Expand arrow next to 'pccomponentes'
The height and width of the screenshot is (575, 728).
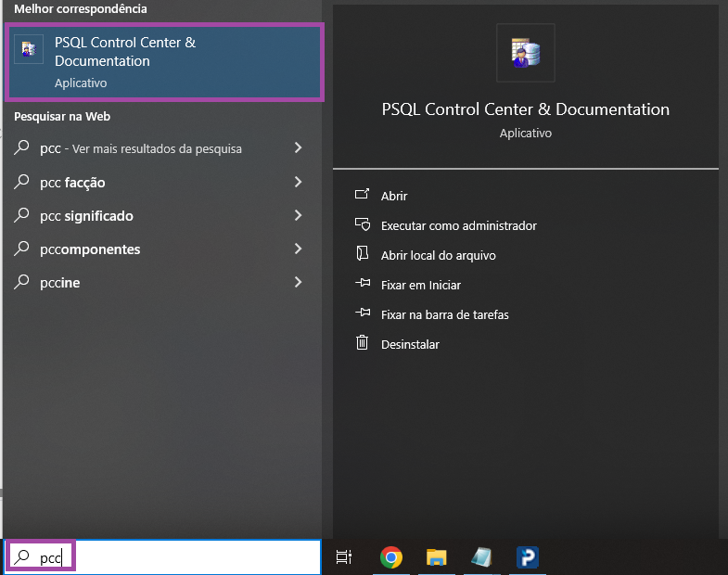pos(298,249)
